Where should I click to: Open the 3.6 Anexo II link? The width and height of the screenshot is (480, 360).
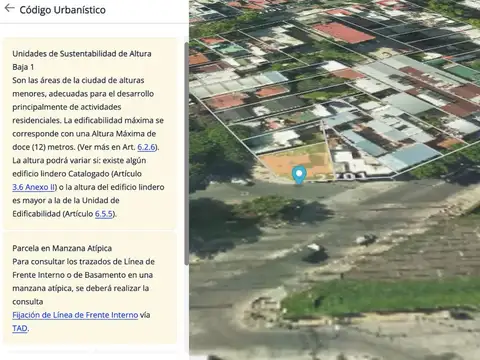tap(34, 187)
